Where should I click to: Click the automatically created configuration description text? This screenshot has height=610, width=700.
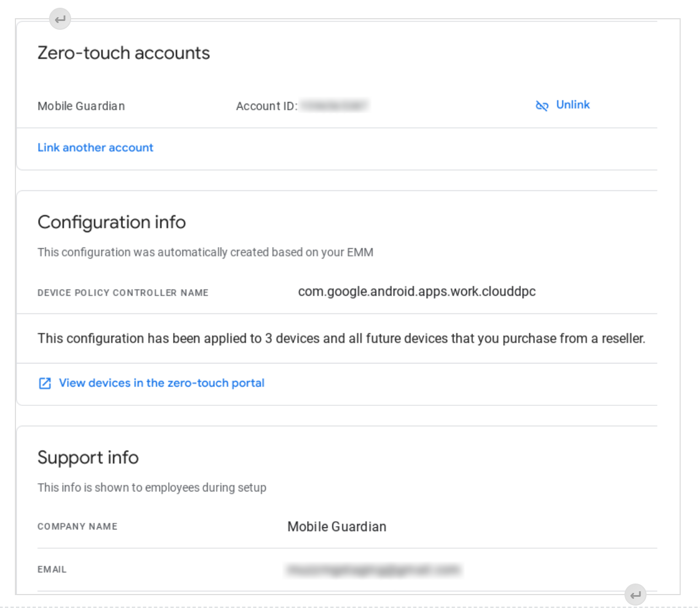(205, 252)
